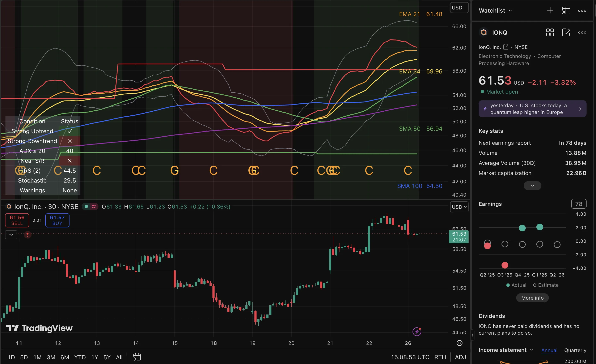Click Market open status text
The height and width of the screenshot is (364, 596).
pos(502,92)
